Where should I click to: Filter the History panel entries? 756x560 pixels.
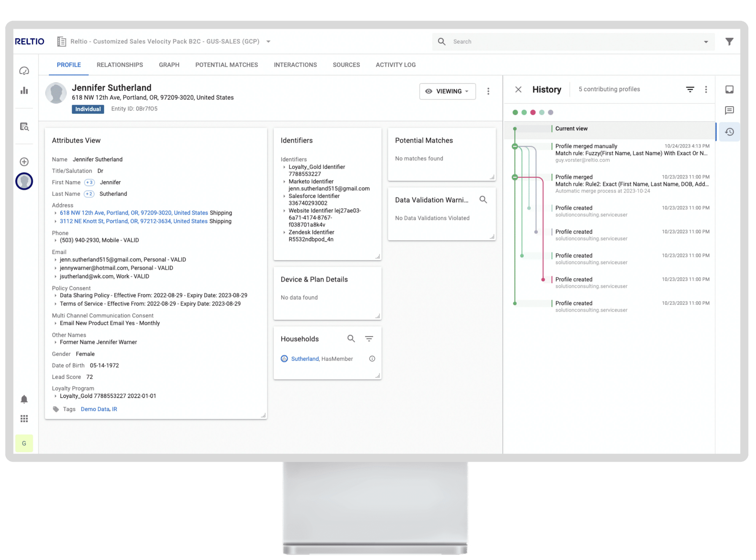[x=690, y=89]
